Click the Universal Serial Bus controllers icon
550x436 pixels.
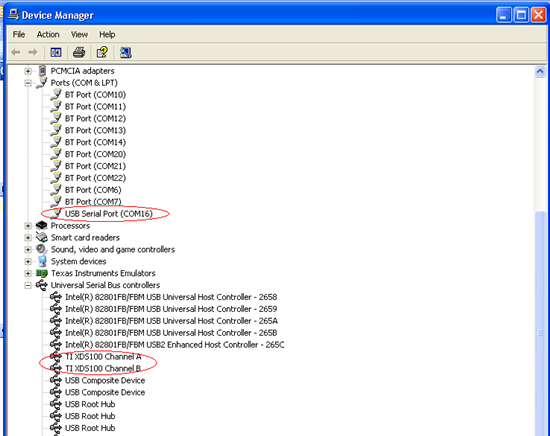(42, 285)
